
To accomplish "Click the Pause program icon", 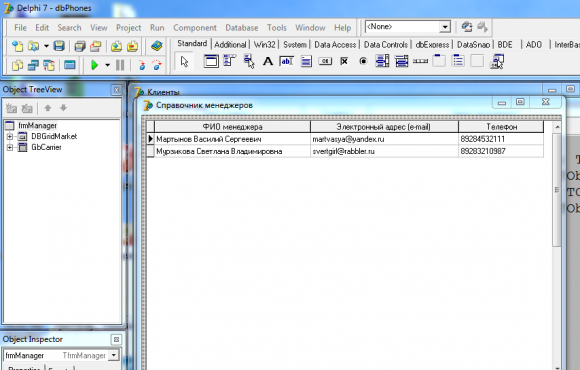I will [120, 65].
